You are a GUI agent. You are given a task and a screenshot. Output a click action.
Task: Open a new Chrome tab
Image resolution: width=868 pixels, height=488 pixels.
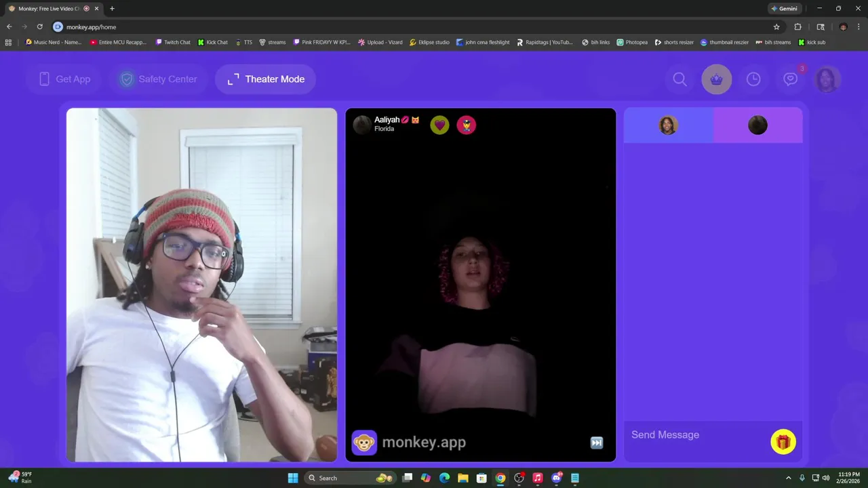(x=112, y=9)
